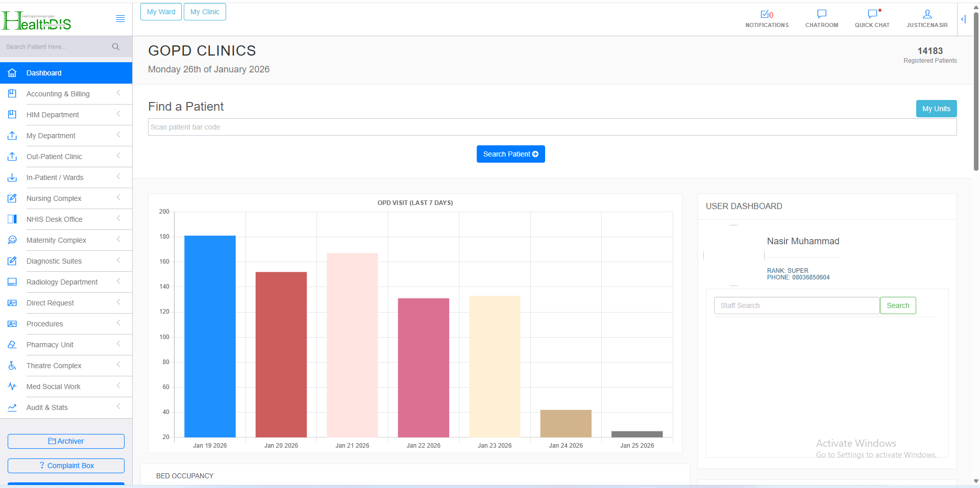Open the Complaint Box button
980x488 pixels.
[66, 466]
